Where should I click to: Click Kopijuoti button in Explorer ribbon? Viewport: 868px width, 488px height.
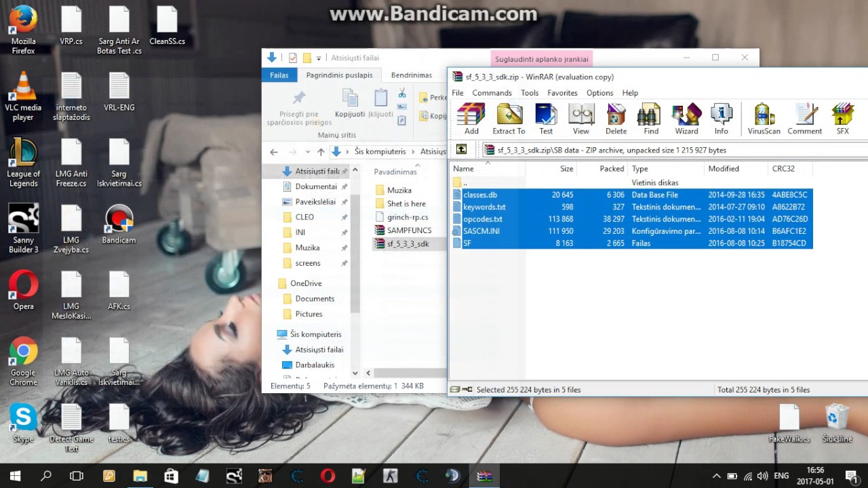click(x=350, y=104)
